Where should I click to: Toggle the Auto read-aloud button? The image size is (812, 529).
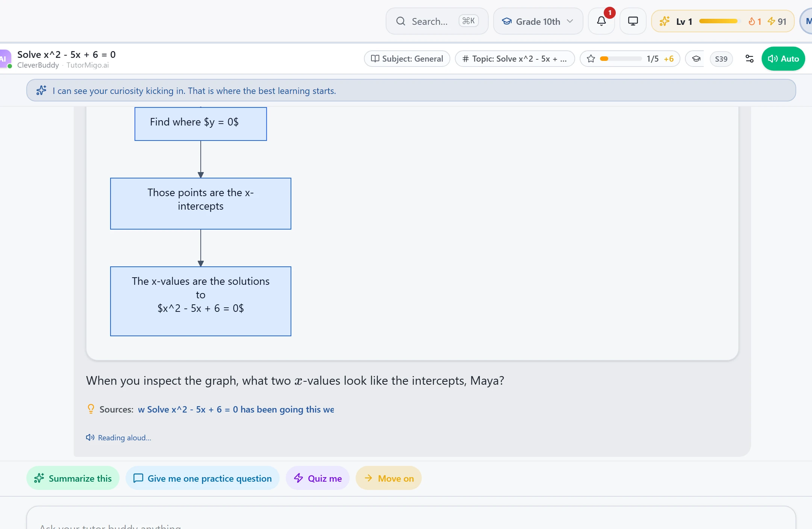pyautogui.click(x=783, y=59)
